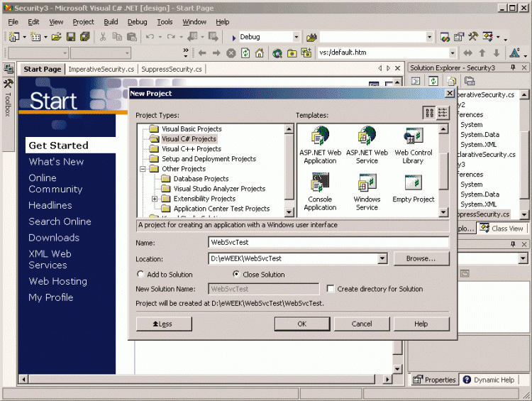Click the Paste toolbar icon
This screenshot has height=401, width=532.
(x=132, y=37)
